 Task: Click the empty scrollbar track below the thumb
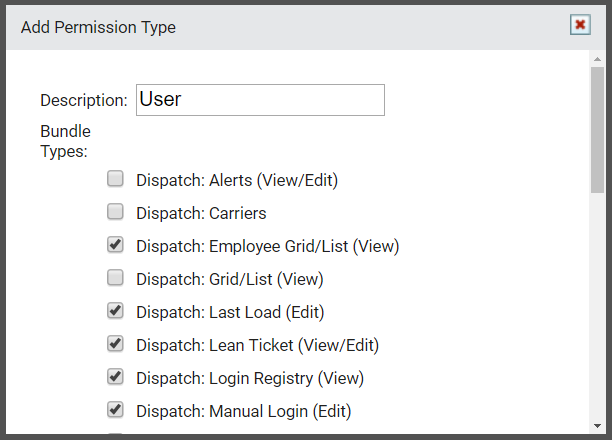(x=597, y=306)
